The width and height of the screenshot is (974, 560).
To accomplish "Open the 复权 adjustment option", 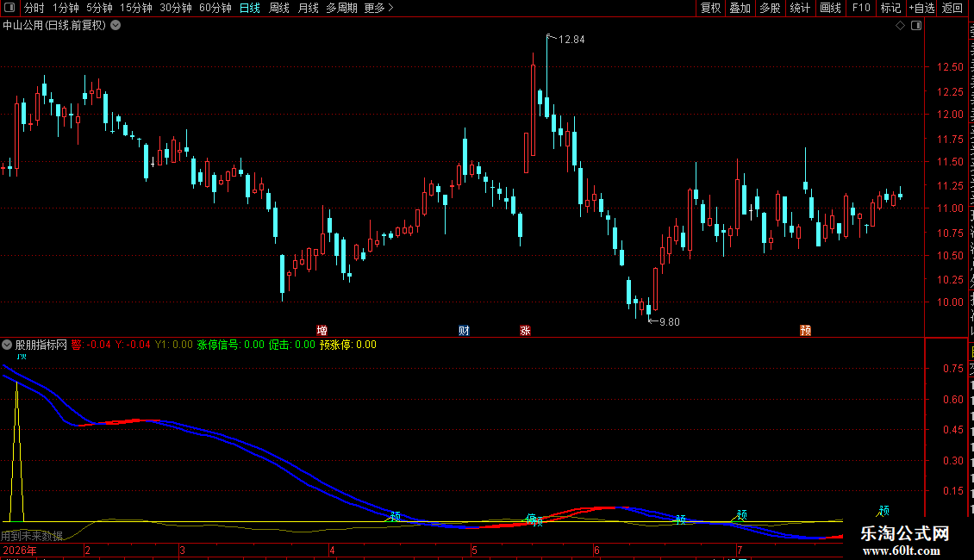I will [x=710, y=8].
